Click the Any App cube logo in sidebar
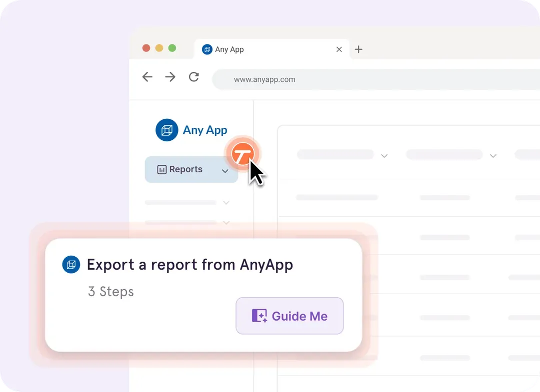Viewport: 540px width, 392px height. pyautogui.click(x=167, y=130)
